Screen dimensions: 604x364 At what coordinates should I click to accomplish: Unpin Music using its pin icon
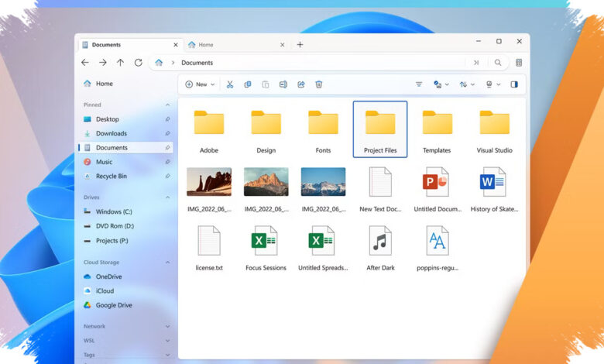(x=167, y=162)
